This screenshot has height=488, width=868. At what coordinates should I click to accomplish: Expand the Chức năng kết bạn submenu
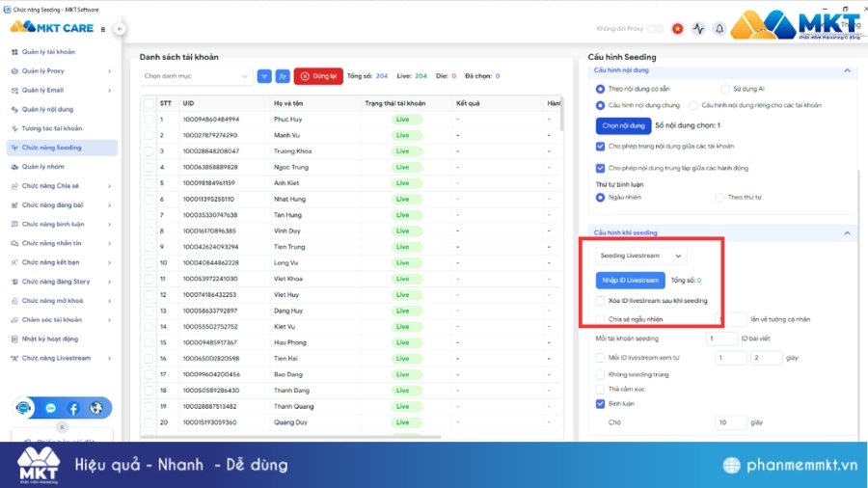tap(109, 263)
